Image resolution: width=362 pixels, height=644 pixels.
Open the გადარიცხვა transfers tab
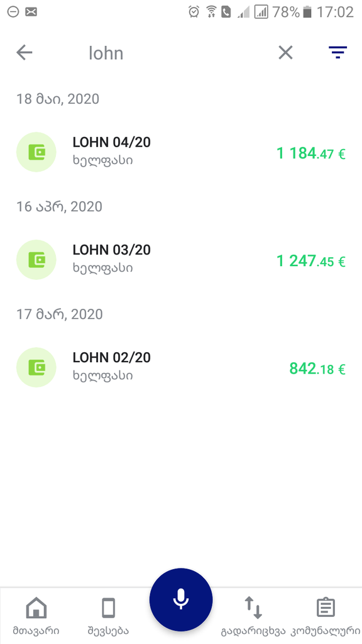[x=253, y=616]
